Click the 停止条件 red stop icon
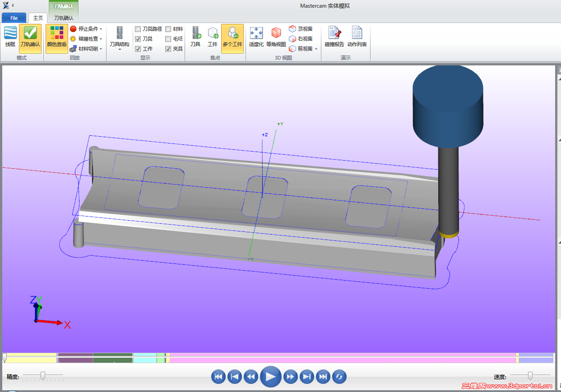Screen dimensions: 561x392 pos(73,29)
